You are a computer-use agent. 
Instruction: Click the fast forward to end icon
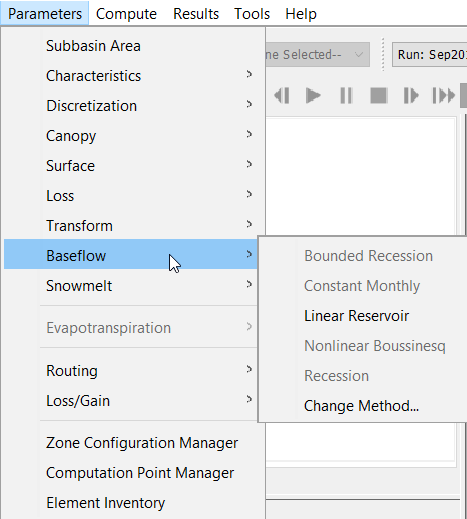coord(443,96)
